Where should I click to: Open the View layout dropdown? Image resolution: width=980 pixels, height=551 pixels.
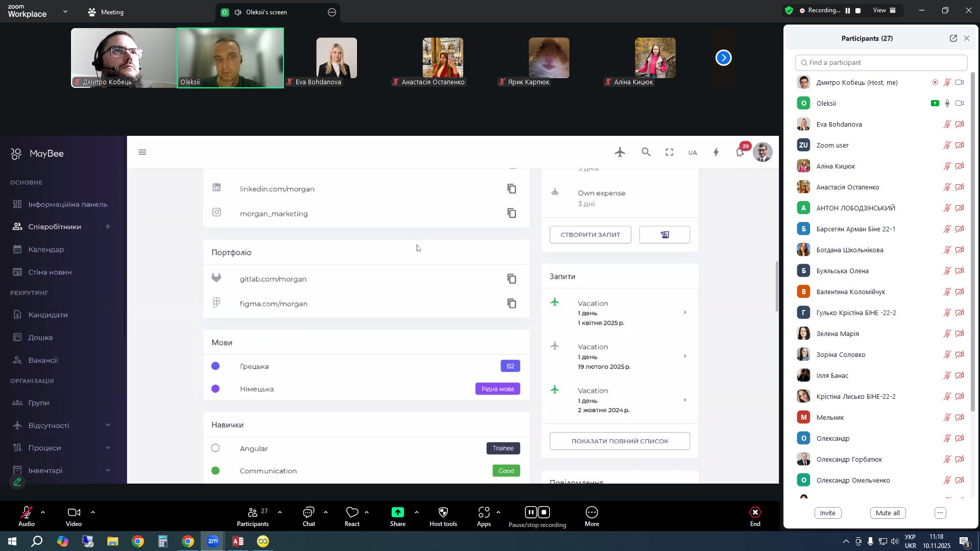pyautogui.click(x=884, y=11)
